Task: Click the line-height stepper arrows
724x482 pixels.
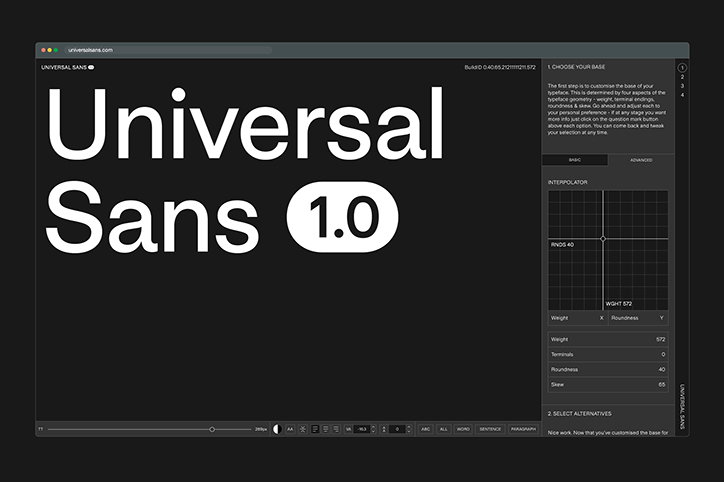Action: pyautogui.click(x=408, y=429)
